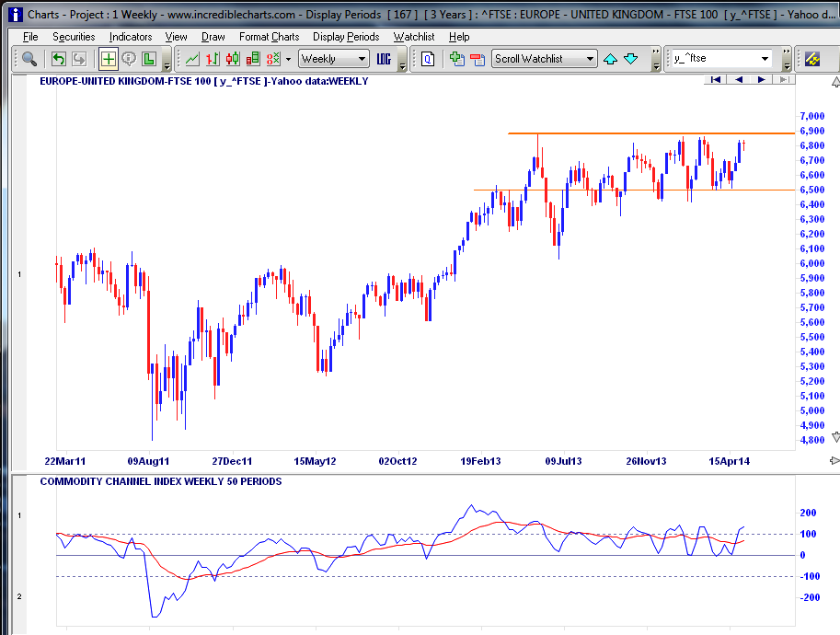Click the price scale up triangle
Viewport: 840px width, 635px height.
(835, 82)
